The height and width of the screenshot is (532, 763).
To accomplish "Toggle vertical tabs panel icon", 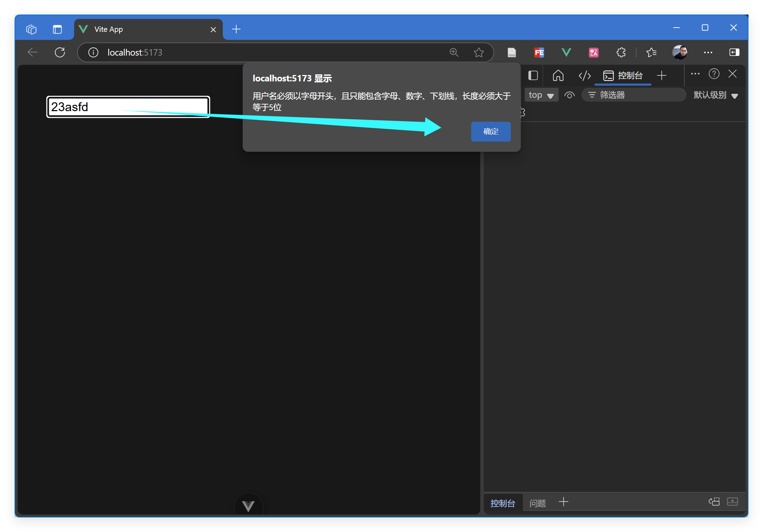I will pos(57,29).
